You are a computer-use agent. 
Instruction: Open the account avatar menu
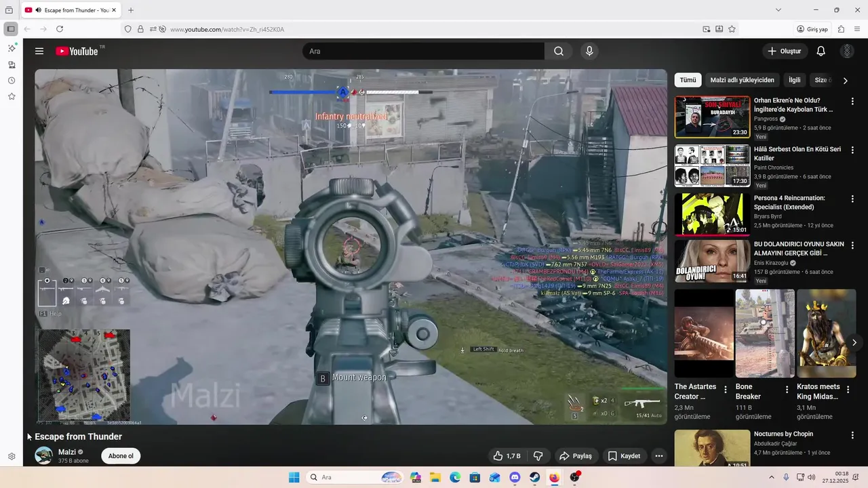click(x=847, y=52)
